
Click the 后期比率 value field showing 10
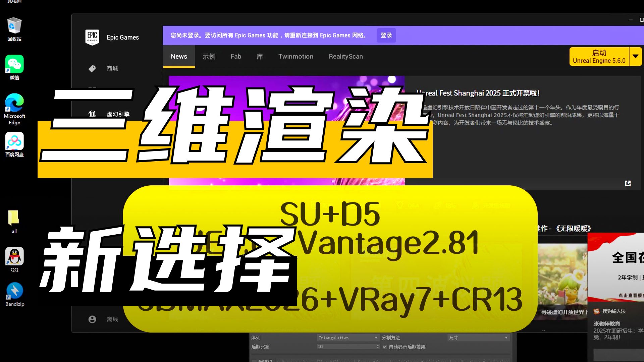346,347
